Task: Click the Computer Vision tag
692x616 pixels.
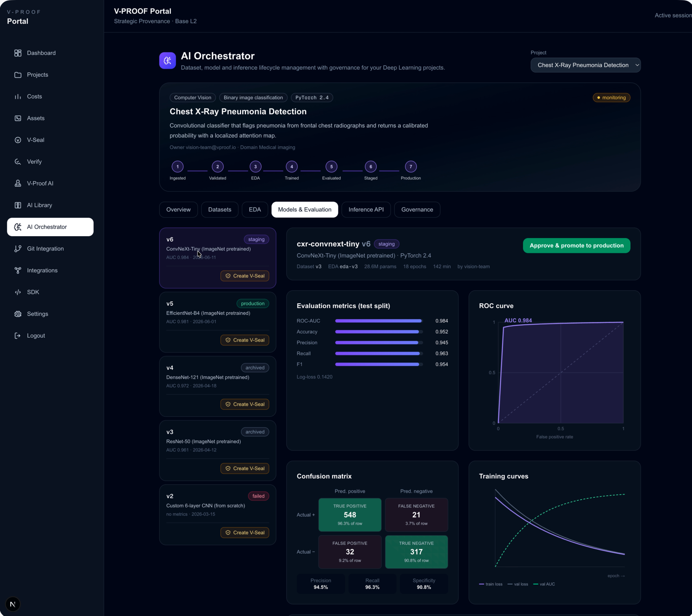Action: pyautogui.click(x=193, y=98)
